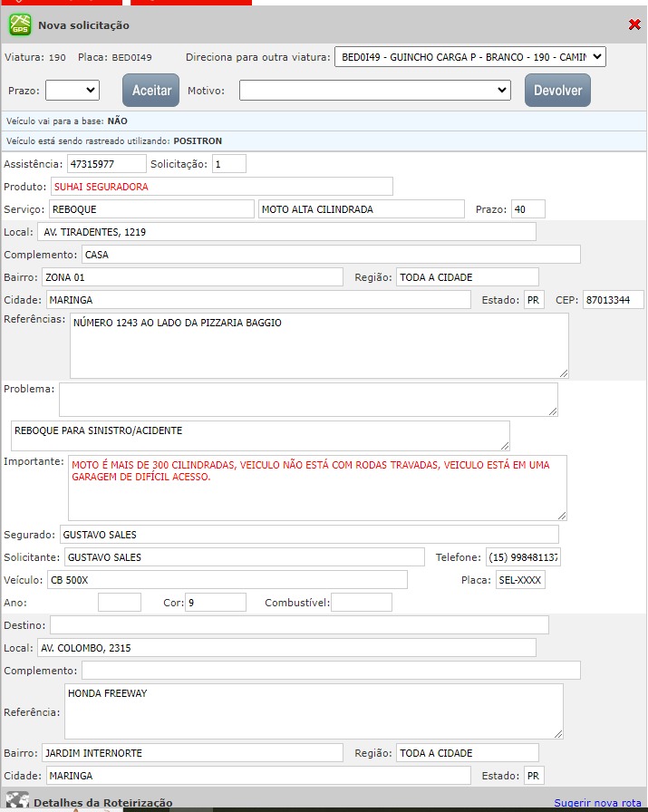Screen dimensions: 648x812
Task: Follow the Sugerir nova rota link
Action: point(597,803)
